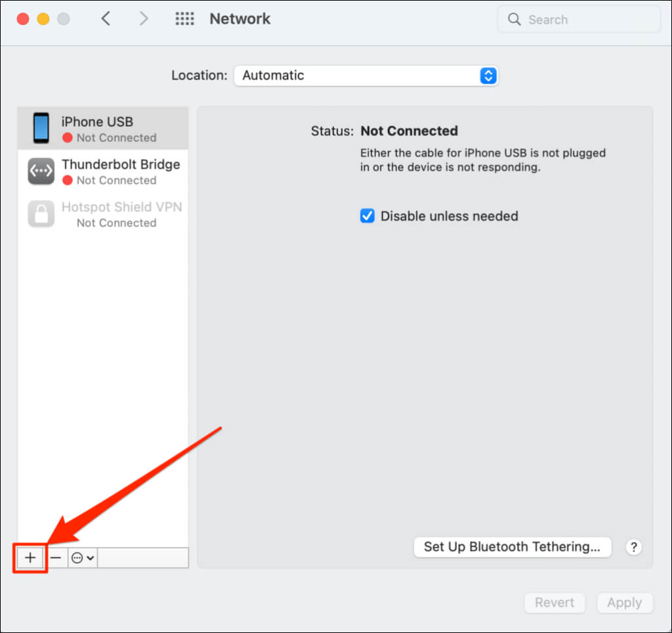Click the Network window title

tap(240, 19)
